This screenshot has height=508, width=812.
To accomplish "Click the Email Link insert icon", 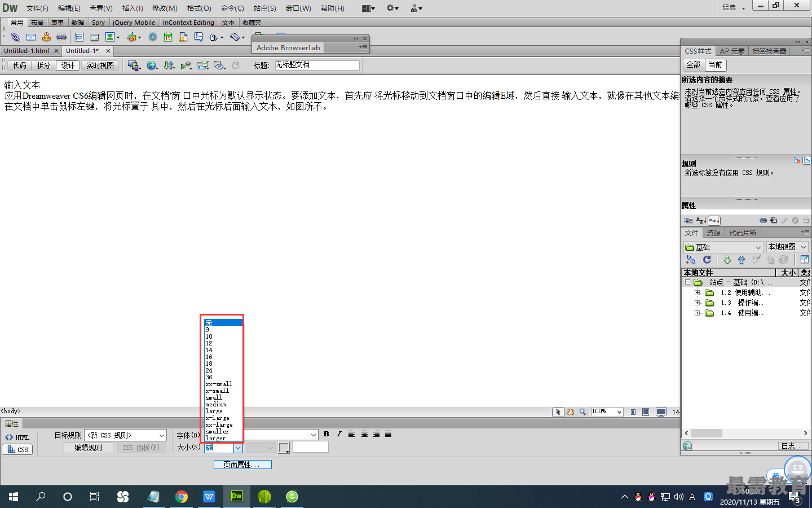I will coord(31,37).
